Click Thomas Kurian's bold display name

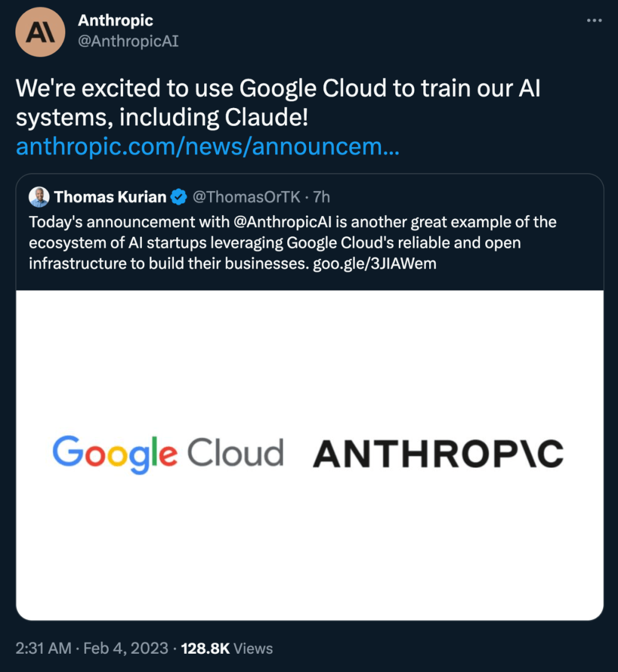coord(111,197)
